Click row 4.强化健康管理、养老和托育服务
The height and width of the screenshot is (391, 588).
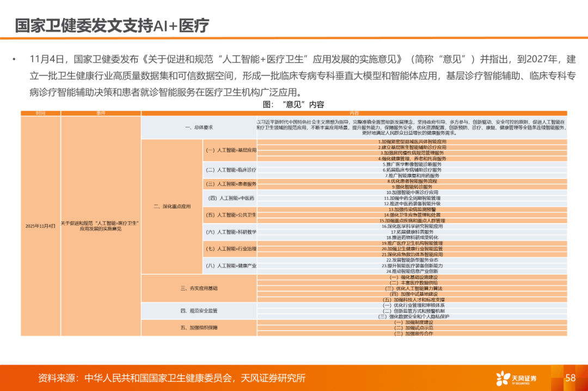pyautogui.click(x=412, y=159)
